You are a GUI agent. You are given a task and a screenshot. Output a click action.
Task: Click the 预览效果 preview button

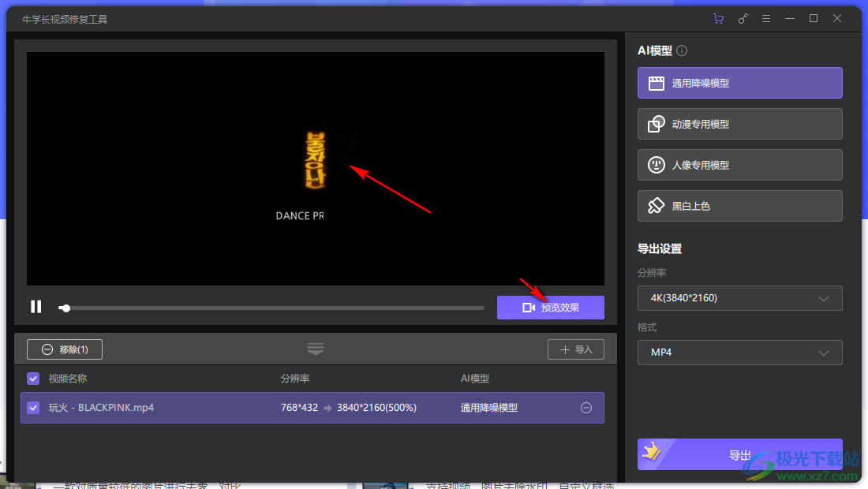(x=550, y=308)
